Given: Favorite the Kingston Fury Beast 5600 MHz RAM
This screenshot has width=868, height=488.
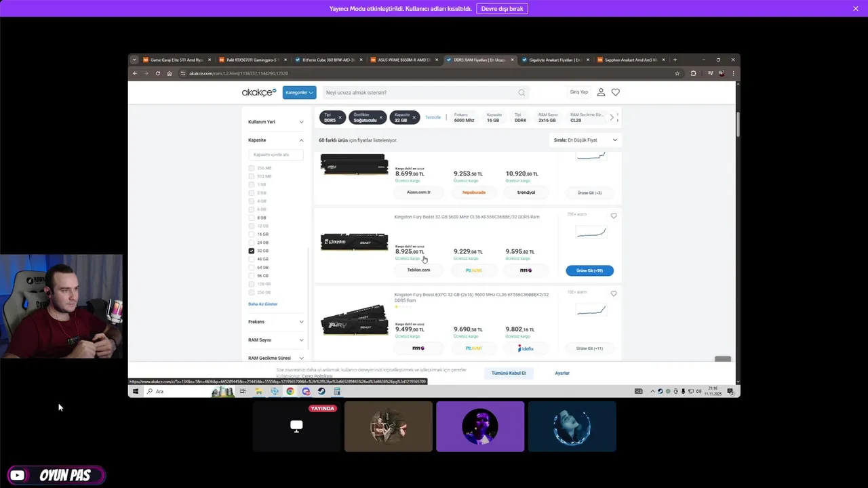Looking at the screenshot, I should click(x=614, y=216).
